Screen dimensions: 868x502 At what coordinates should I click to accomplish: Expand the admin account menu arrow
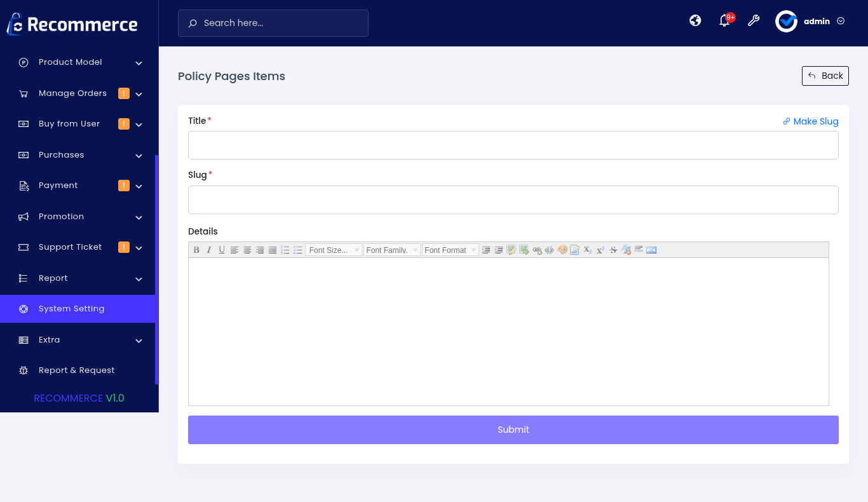(841, 21)
